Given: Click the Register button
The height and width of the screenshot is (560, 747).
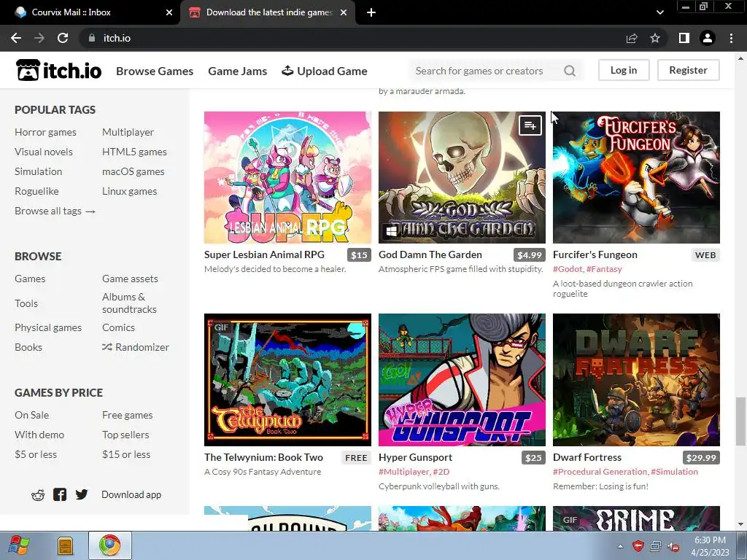Looking at the screenshot, I should [689, 70].
